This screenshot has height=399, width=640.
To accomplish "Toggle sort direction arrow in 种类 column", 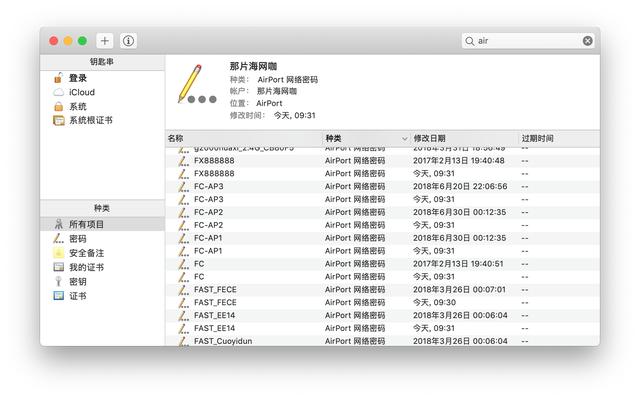I will [x=404, y=139].
